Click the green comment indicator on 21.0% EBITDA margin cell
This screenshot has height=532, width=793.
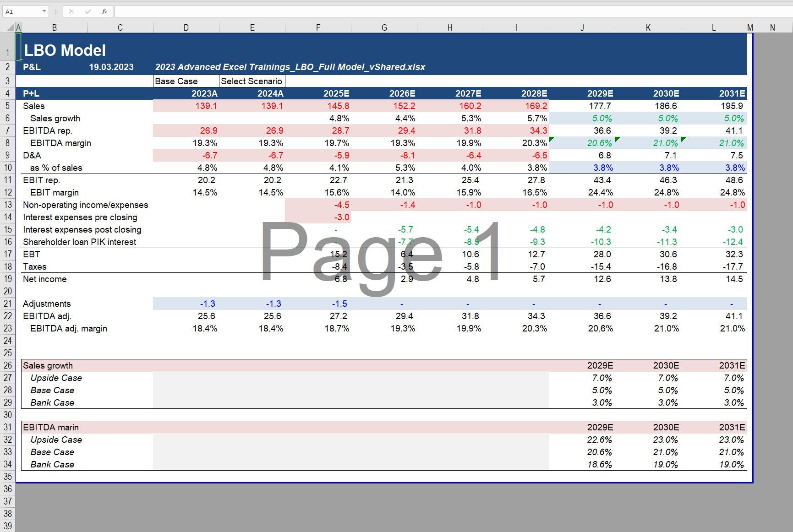(683, 139)
